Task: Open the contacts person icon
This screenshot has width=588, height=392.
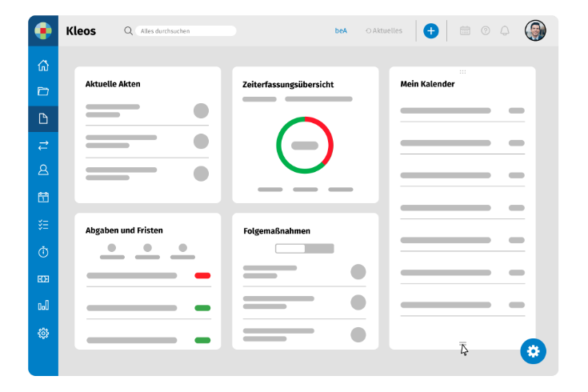Action: click(43, 170)
